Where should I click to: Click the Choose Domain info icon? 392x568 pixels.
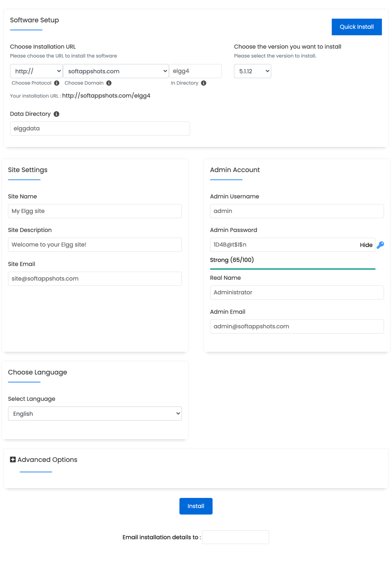109,83
